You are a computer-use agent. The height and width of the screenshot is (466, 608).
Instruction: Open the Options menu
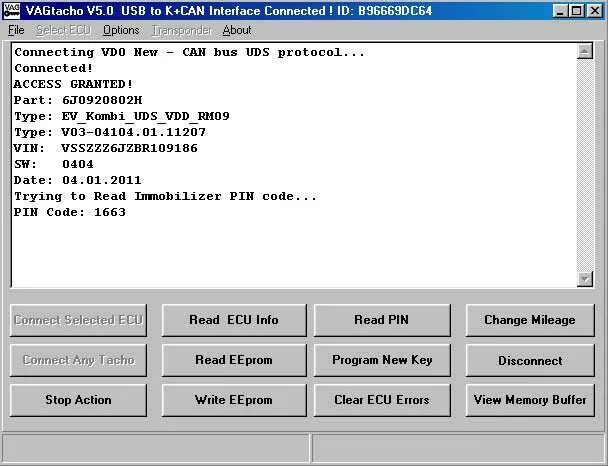[x=121, y=30]
